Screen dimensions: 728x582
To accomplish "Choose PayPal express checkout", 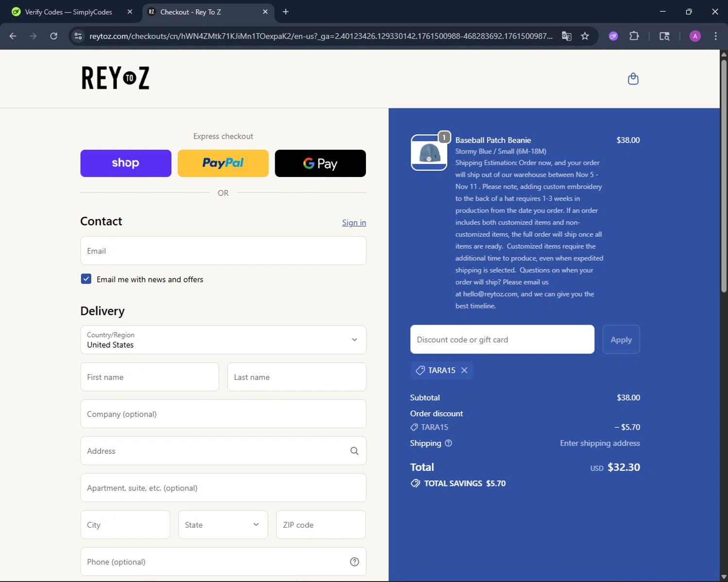I will (x=223, y=163).
